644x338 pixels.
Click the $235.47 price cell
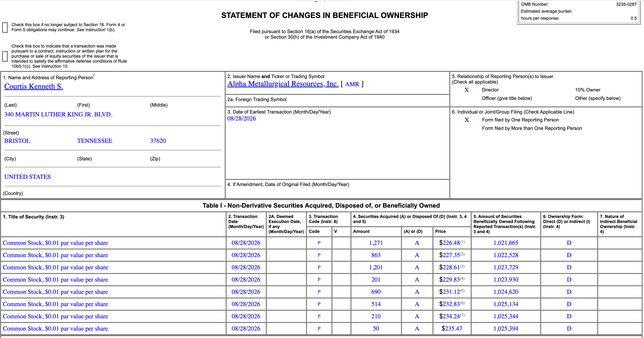pos(452,328)
